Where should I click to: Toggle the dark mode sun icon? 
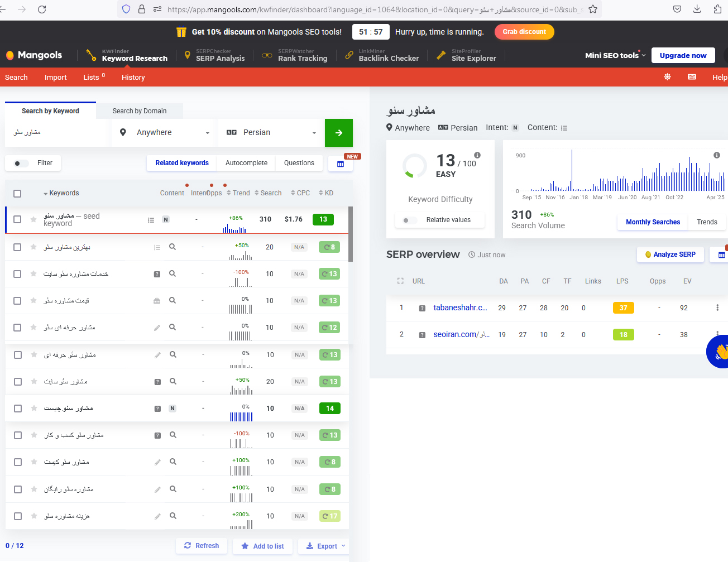pyautogui.click(x=667, y=77)
